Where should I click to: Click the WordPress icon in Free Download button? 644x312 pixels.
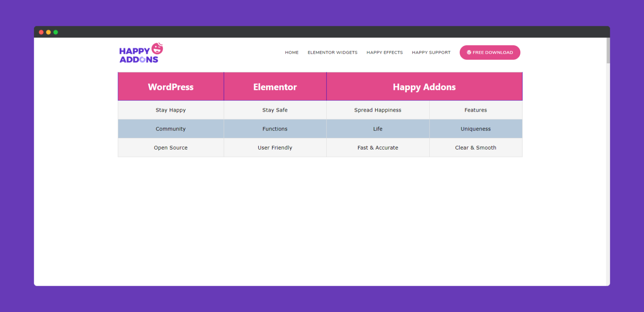[469, 52]
